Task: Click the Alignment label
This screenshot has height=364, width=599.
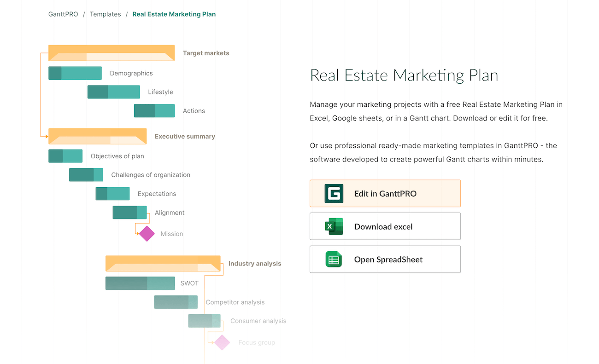Action: [170, 213]
